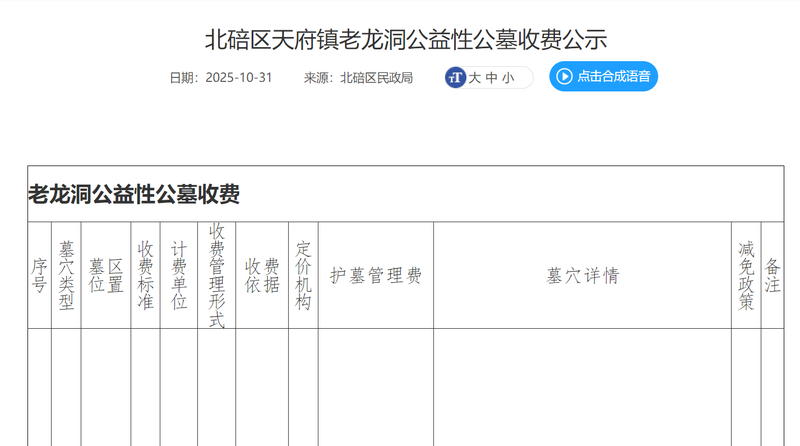
Task: Set font size to 大 (large)
Action: point(475,77)
